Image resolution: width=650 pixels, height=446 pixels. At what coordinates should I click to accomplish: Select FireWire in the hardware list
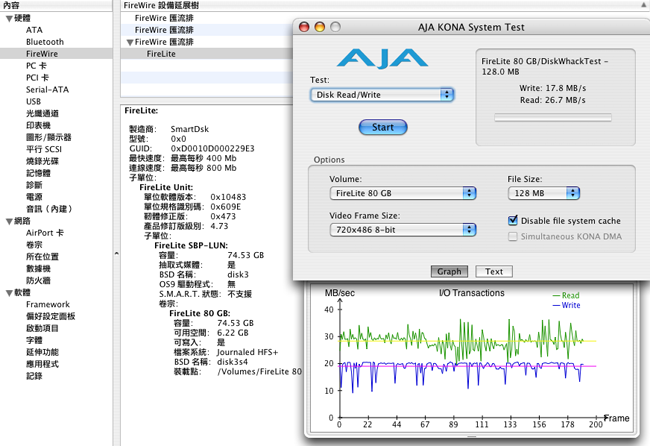pyautogui.click(x=42, y=54)
